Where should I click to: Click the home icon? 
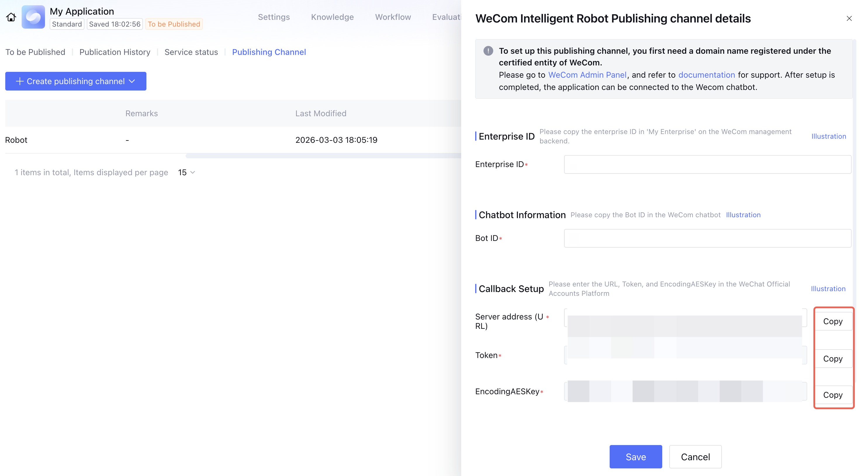click(x=11, y=17)
